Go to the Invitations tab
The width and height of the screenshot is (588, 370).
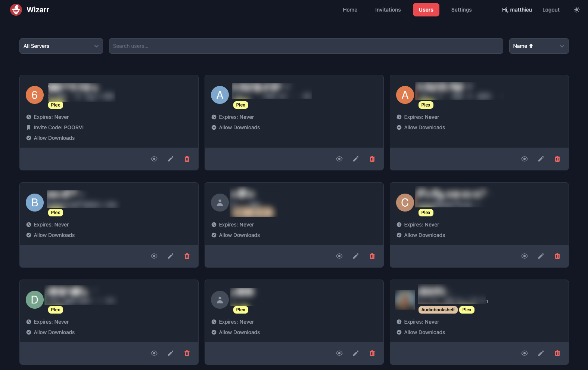(x=388, y=10)
